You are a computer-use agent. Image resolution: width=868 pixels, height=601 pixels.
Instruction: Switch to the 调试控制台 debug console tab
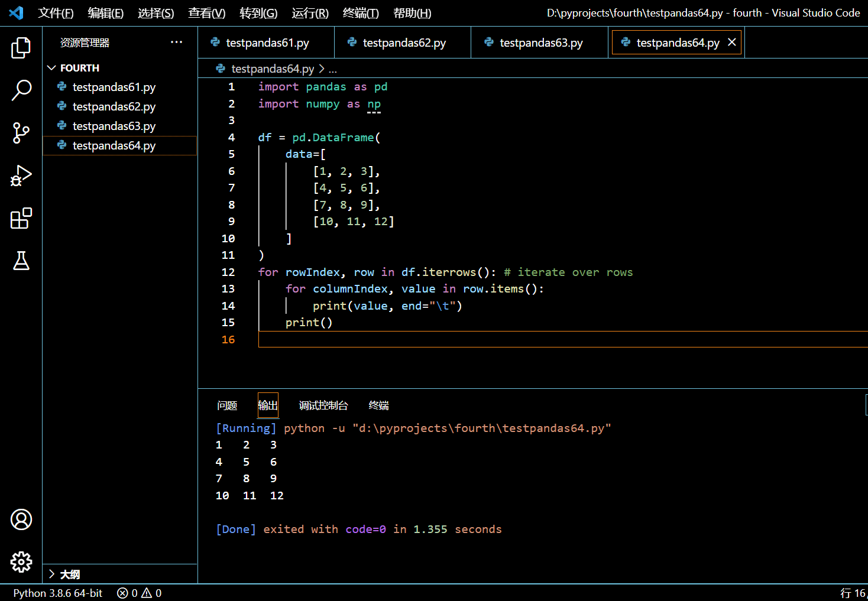(323, 405)
